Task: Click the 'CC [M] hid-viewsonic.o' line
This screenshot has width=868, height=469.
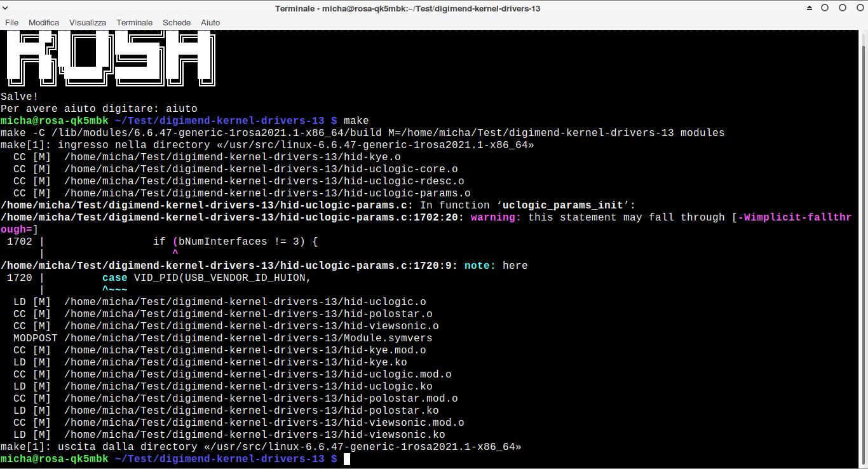Action: (226, 326)
